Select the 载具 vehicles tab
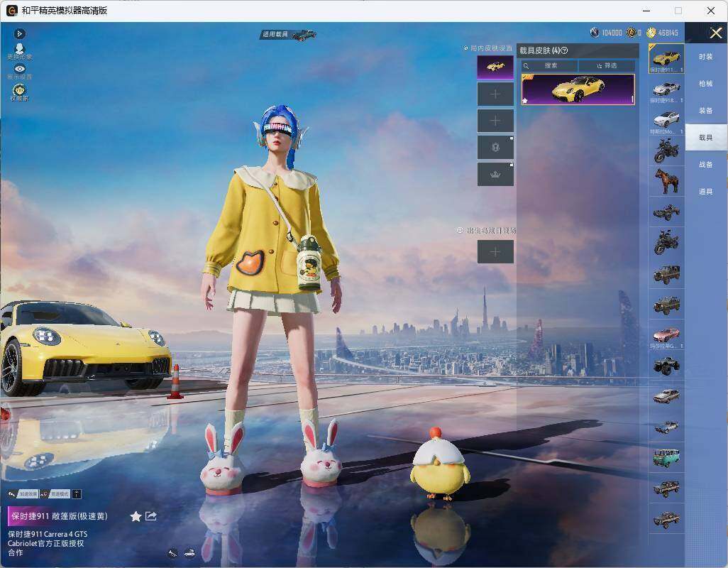Viewport: 728px width, 568px height. (706, 138)
